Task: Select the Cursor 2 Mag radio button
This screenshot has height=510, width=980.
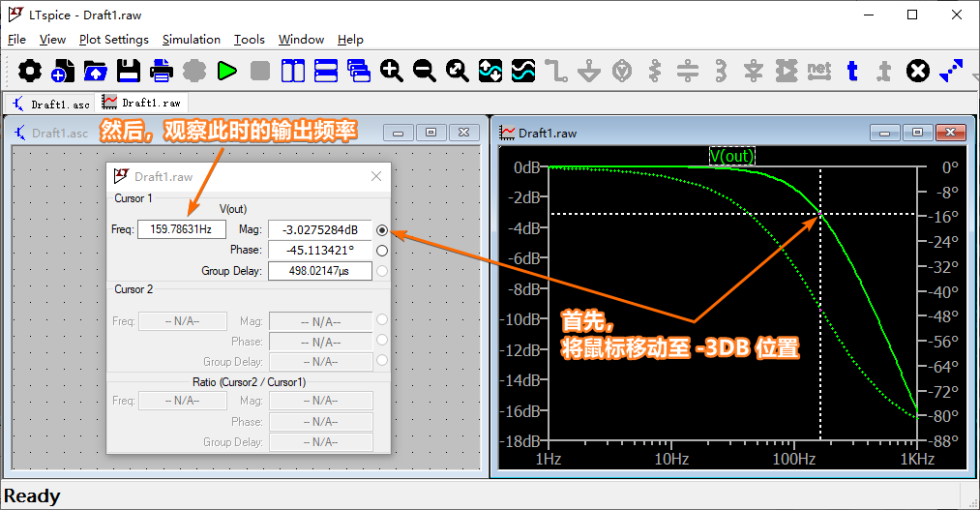Action: [x=382, y=319]
